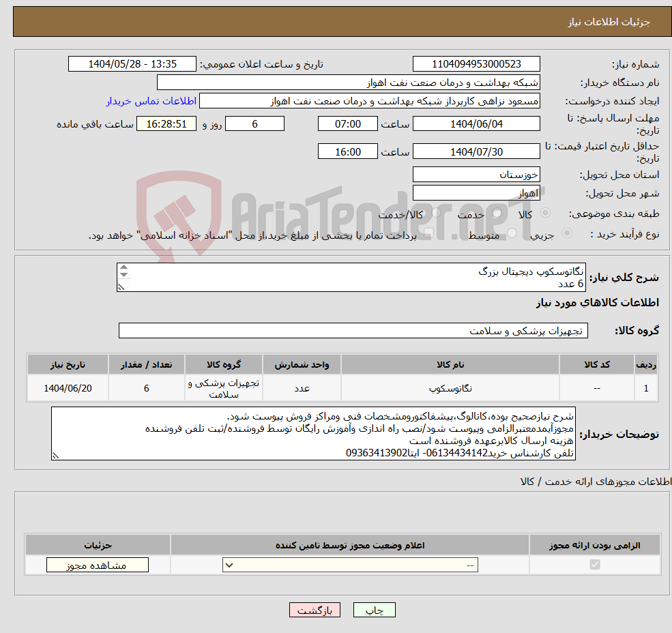Screen dimensions: 672x633
Task: Click the گروه کالا column header
Action: tap(223, 364)
